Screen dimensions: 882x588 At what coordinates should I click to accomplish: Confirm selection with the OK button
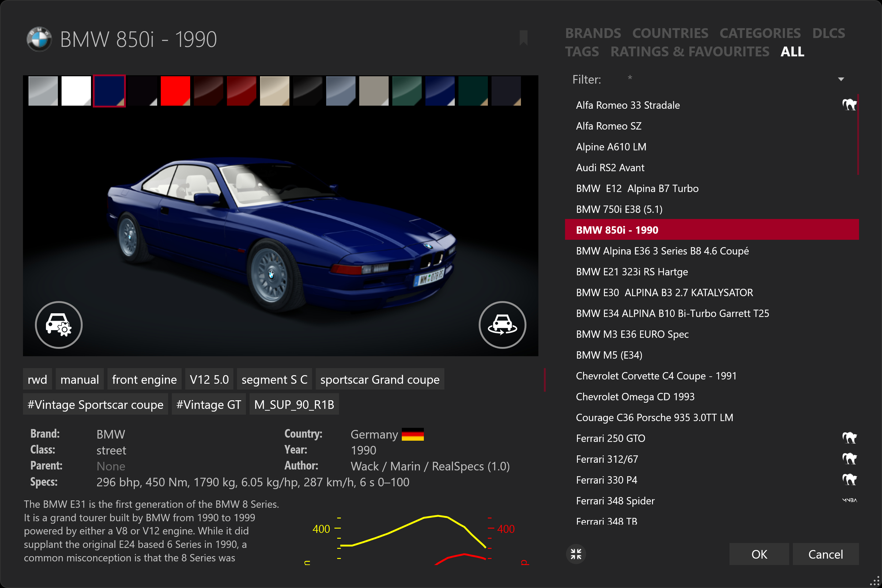[x=759, y=554]
